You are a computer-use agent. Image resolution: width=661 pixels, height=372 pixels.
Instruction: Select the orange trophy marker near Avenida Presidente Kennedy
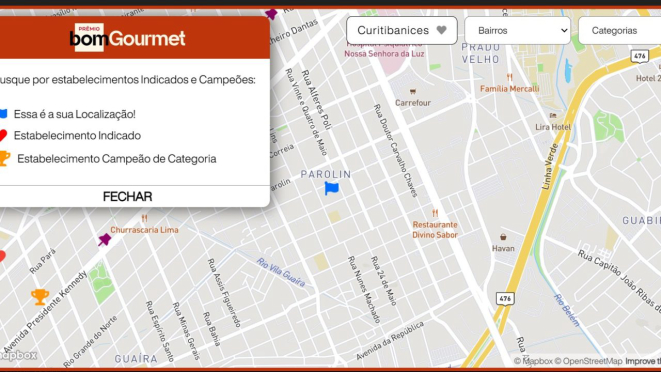click(x=40, y=297)
